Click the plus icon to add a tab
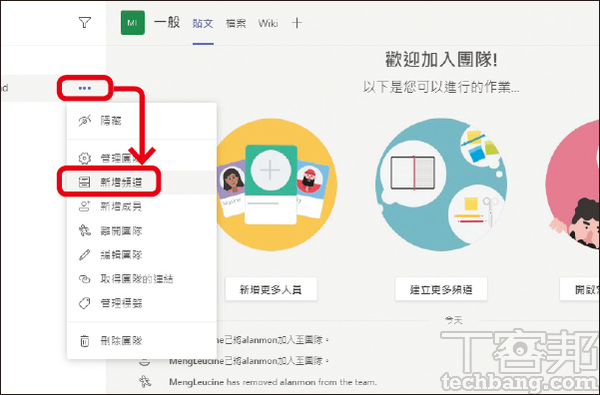This screenshot has height=395, width=600. pos(297,23)
